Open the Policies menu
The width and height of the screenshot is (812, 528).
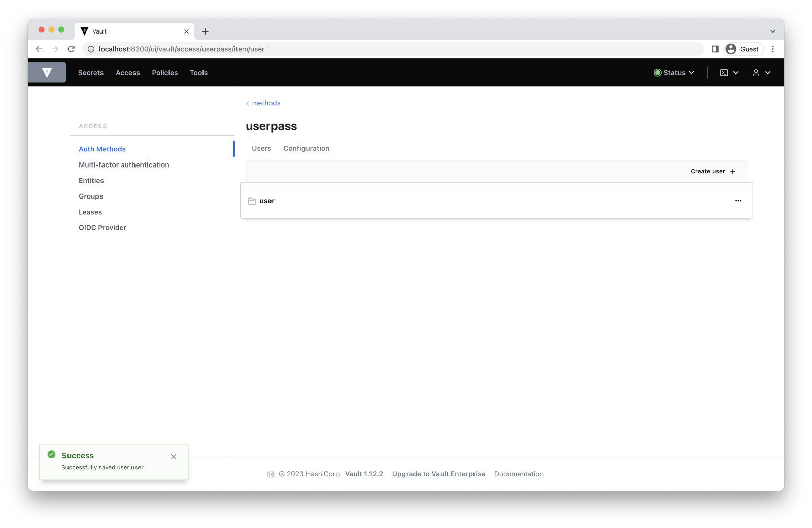(x=165, y=73)
